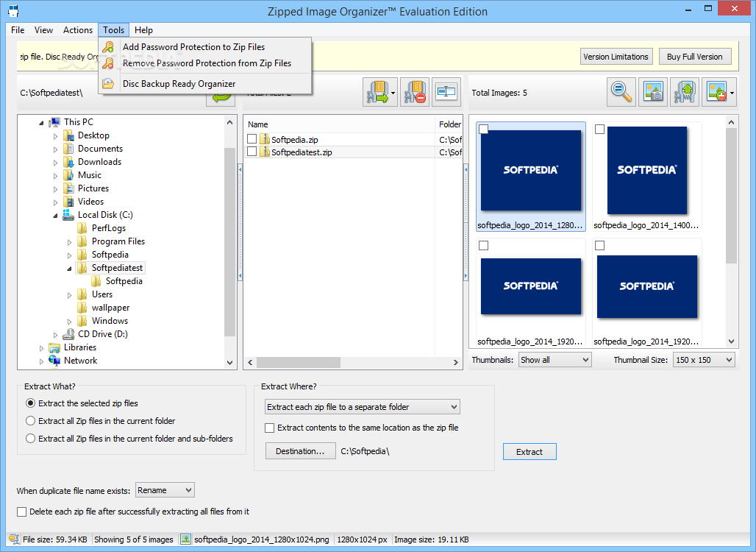
Task: Click the Destination... button
Action: click(300, 451)
